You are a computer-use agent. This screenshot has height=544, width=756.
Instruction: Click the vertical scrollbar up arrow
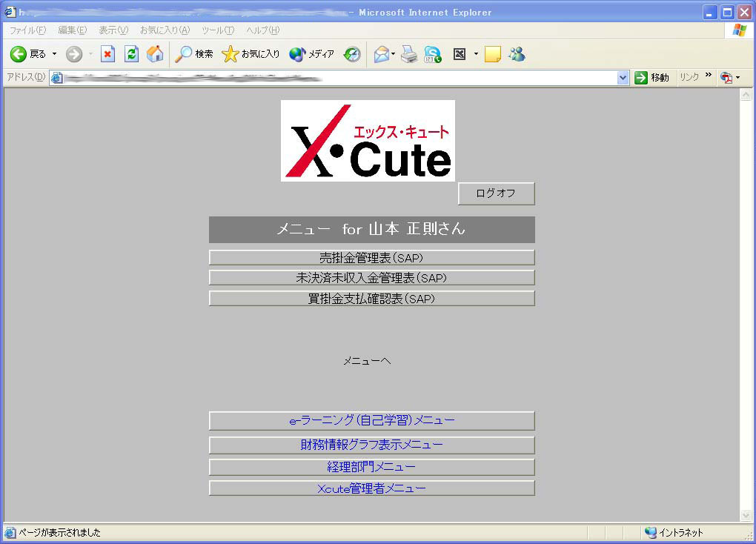point(746,95)
